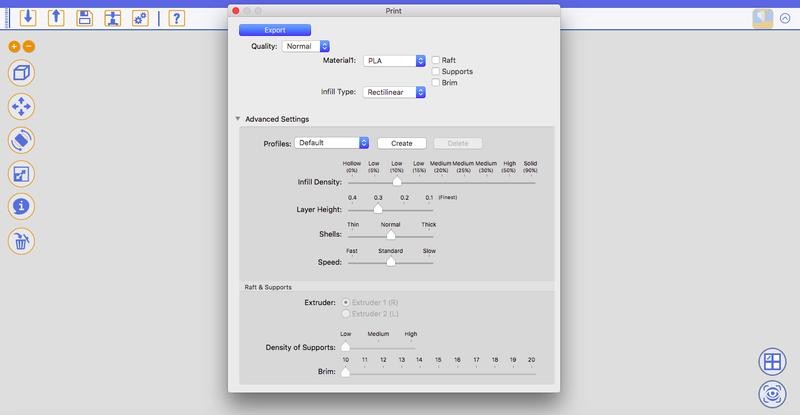Enable the Supports checkbox
800x415 pixels.
(x=436, y=72)
